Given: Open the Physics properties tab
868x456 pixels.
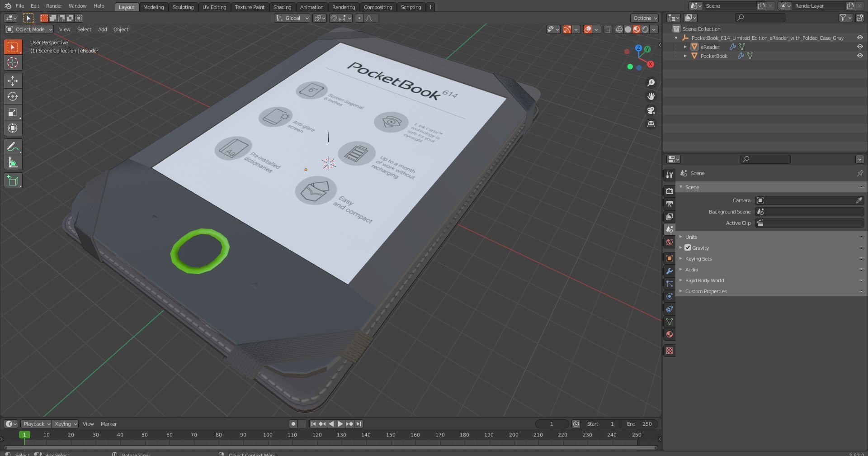Looking at the screenshot, I should pos(670,296).
